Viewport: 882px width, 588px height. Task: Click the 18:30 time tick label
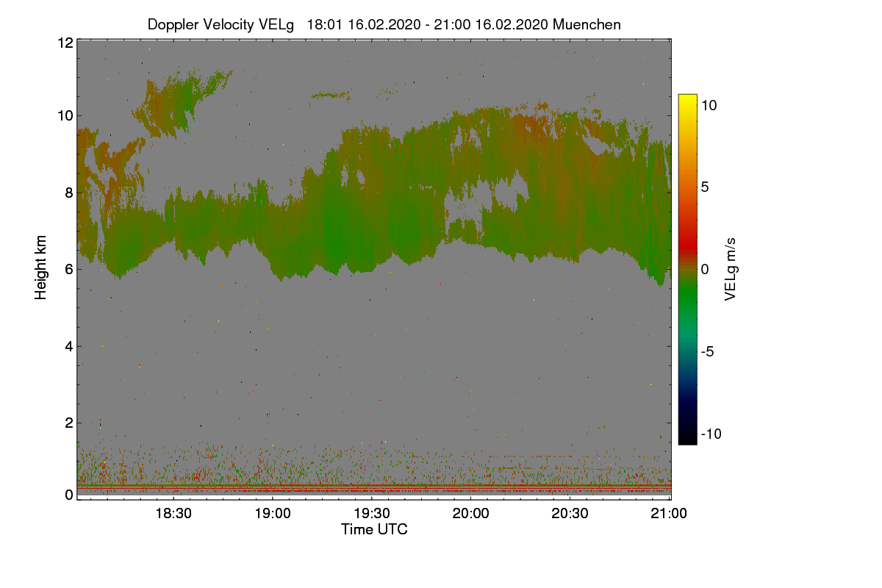click(173, 514)
